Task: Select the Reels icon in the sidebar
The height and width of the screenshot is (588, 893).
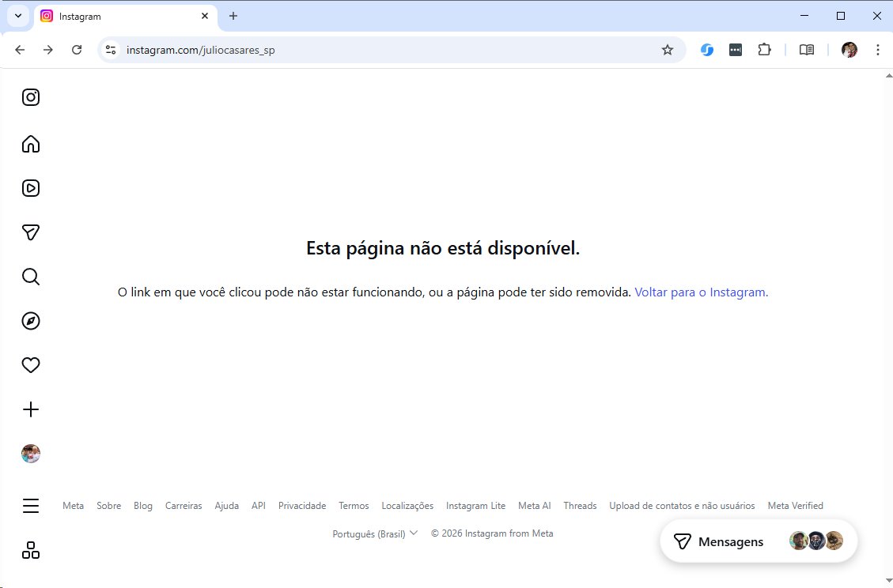Action: pos(30,188)
